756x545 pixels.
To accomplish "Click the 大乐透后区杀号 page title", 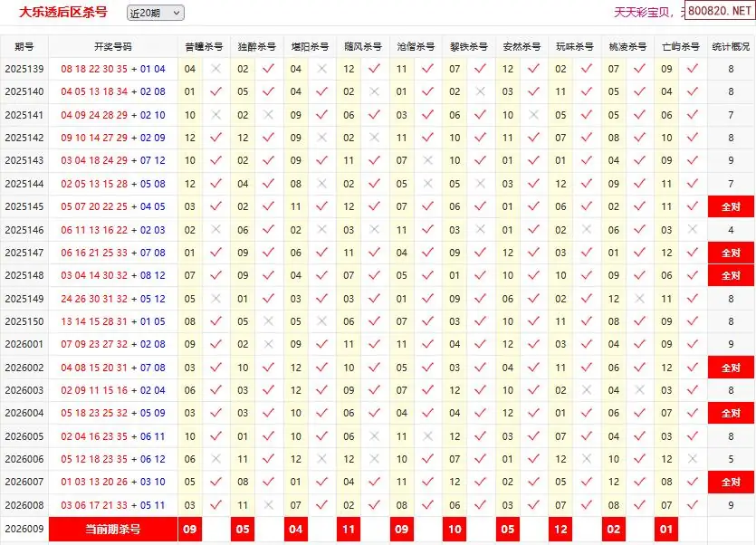I will pos(63,13).
